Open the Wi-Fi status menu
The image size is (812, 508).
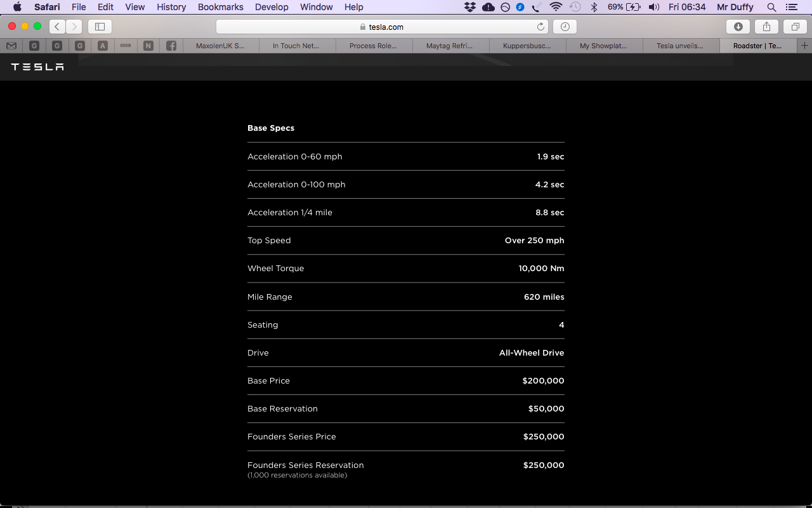tap(556, 7)
